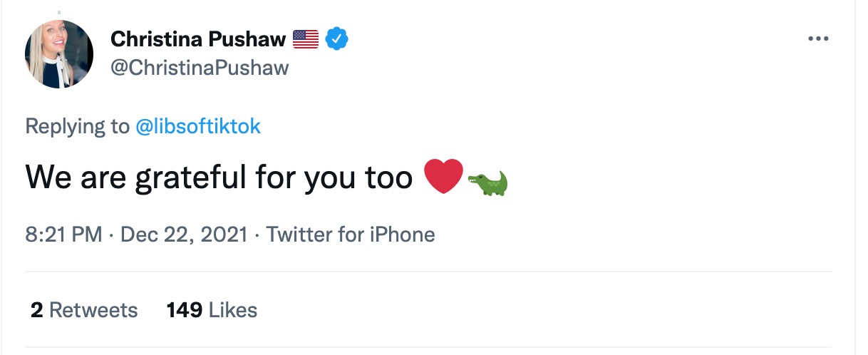This screenshot has height=355, width=868.
Task: Open the three-dot more options menu
Action: click(819, 39)
